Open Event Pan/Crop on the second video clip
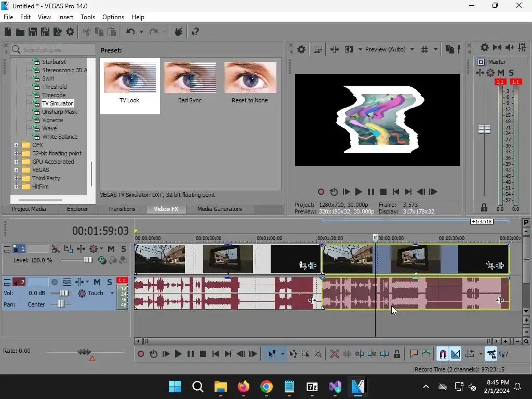The height and width of the screenshot is (399, 532). pos(490,265)
